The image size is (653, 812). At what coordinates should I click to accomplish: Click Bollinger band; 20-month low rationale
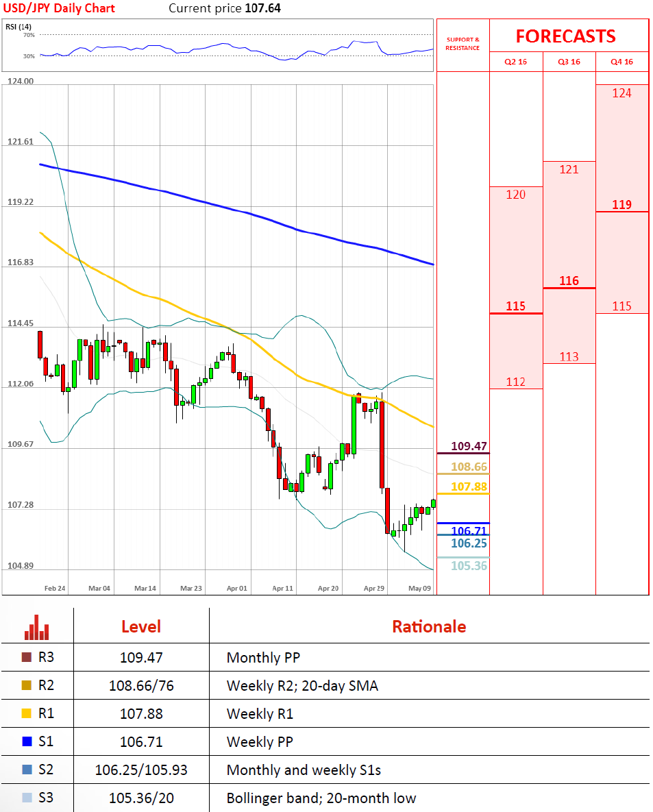(321, 798)
